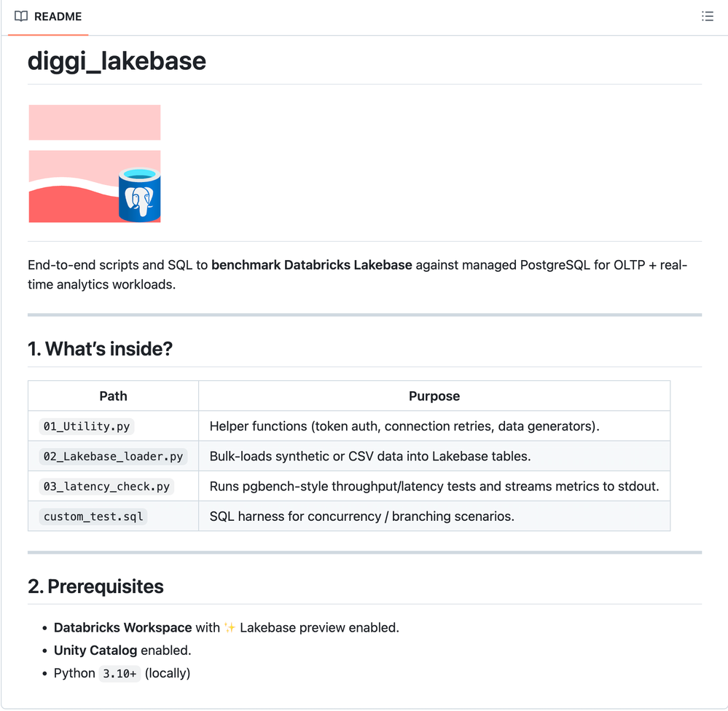
Task: Click the 3.10+ Python version code
Action: click(x=120, y=674)
